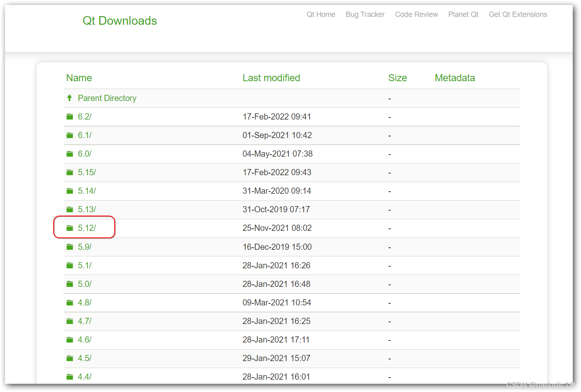The height and width of the screenshot is (392, 581).
Task: Click the folder icon beside 5.0/
Action: pyautogui.click(x=70, y=284)
